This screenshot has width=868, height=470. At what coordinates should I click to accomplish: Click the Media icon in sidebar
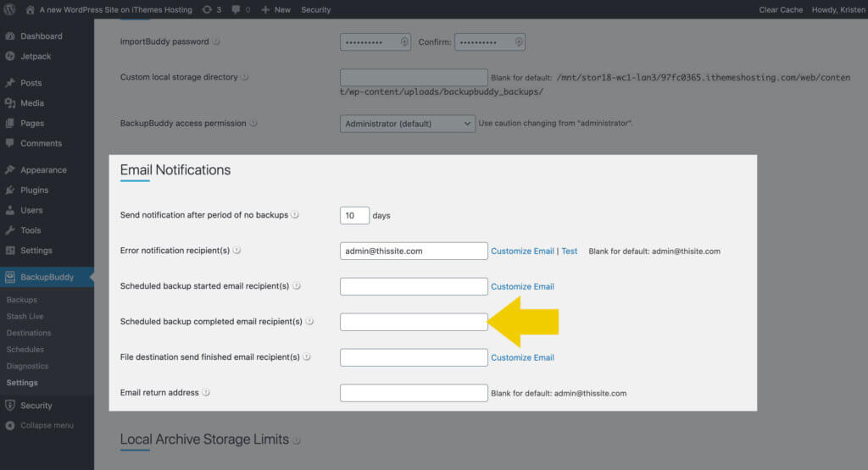pyautogui.click(x=10, y=102)
